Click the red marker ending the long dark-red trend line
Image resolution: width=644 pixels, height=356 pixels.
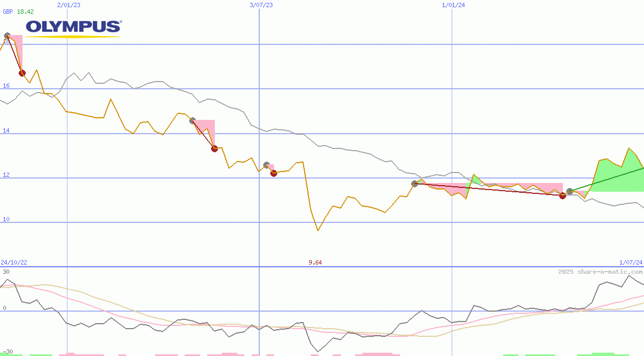tap(562, 196)
